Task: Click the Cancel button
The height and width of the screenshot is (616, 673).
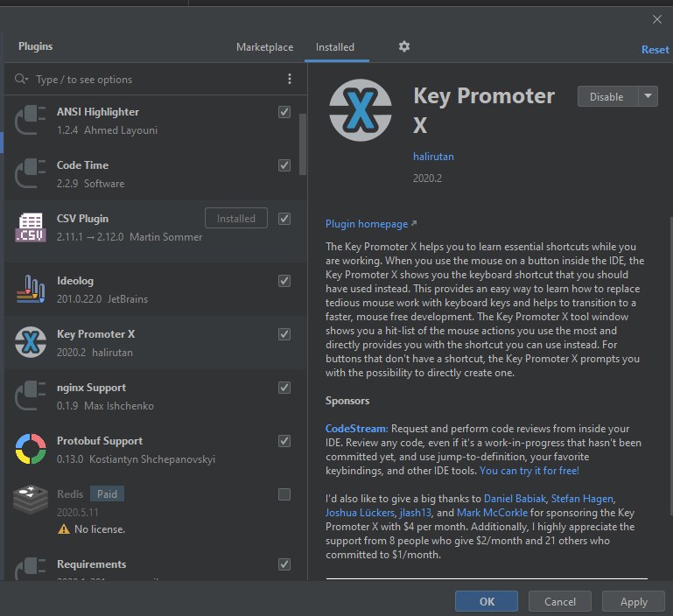Action: (560, 601)
